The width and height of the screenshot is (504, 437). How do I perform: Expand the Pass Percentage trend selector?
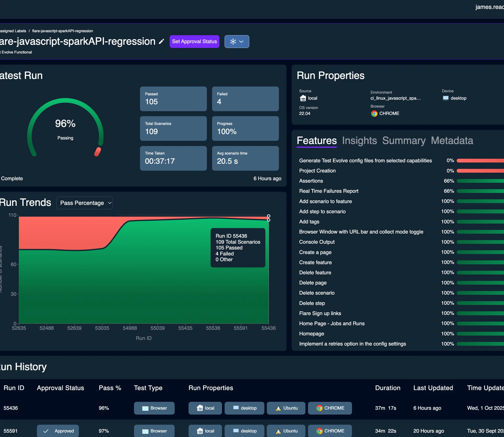pos(84,203)
